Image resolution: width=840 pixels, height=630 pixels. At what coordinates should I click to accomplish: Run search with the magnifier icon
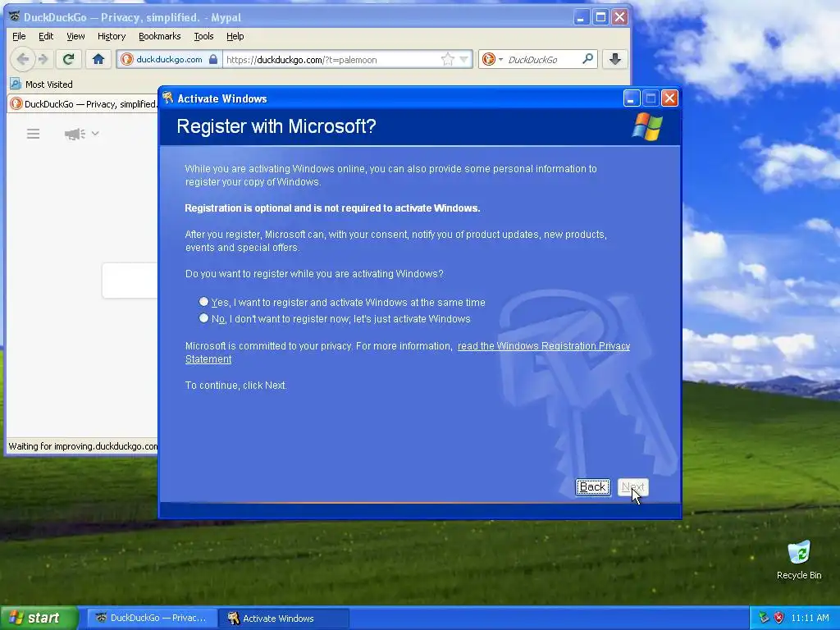pyautogui.click(x=587, y=59)
